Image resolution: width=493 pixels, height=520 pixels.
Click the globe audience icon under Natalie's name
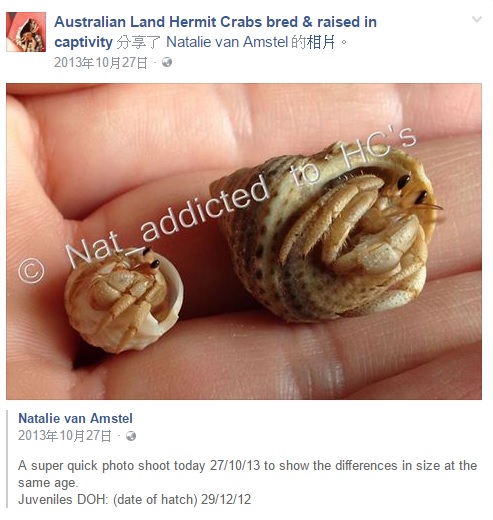click(131, 436)
